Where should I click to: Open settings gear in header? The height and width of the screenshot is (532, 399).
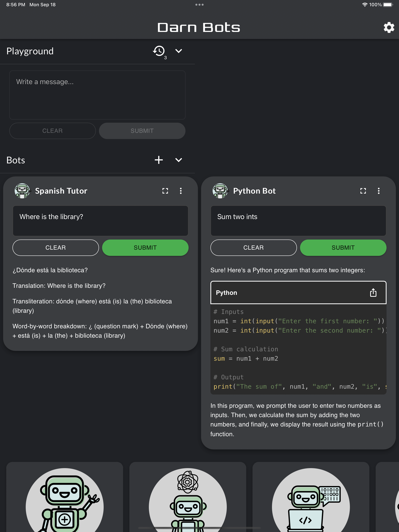tap(389, 27)
